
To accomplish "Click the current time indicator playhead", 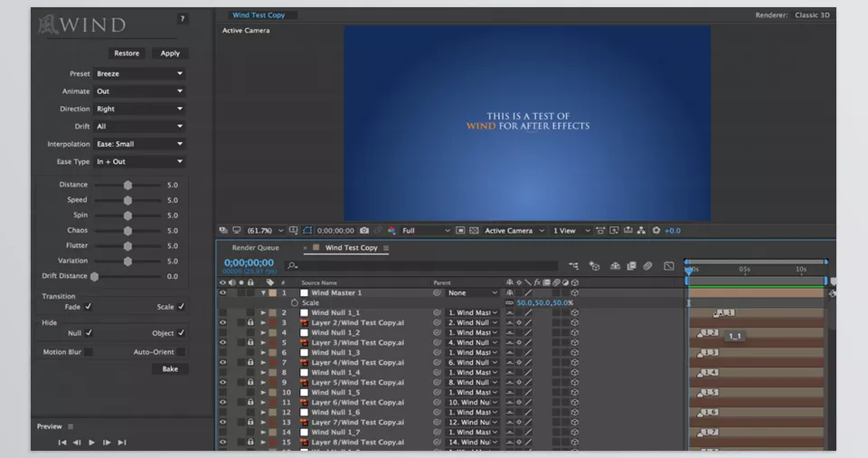I will pyautogui.click(x=689, y=270).
